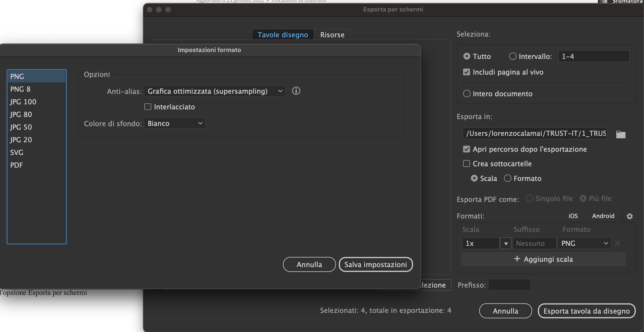Click Esporta tavola da disegno button
The image size is (644, 332).
pyautogui.click(x=586, y=311)
